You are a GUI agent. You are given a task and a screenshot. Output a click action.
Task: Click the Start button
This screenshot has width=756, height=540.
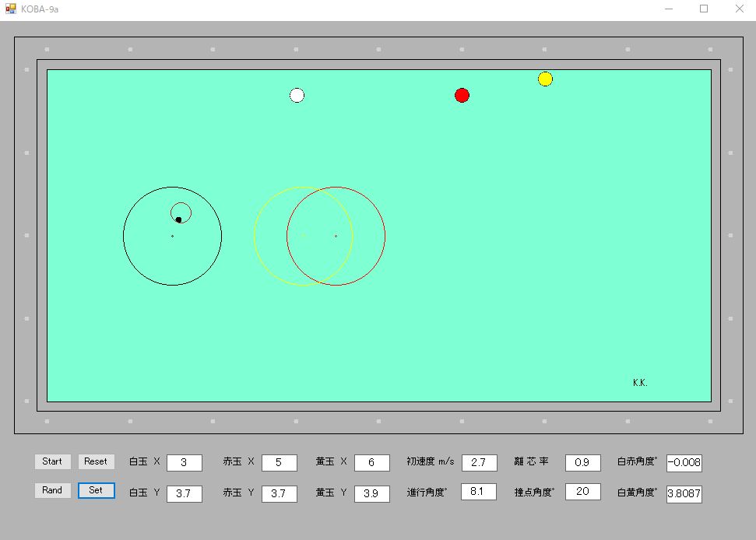52,461
